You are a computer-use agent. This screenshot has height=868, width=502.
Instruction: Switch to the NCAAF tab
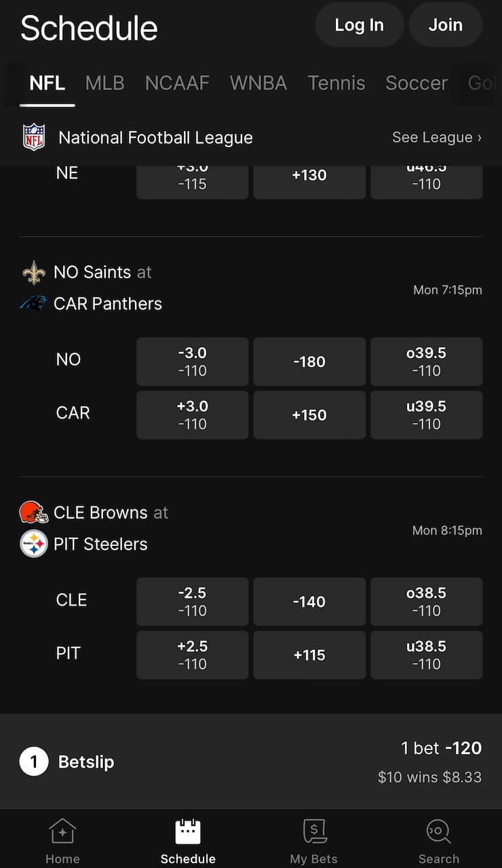click(x=177, y=83)
